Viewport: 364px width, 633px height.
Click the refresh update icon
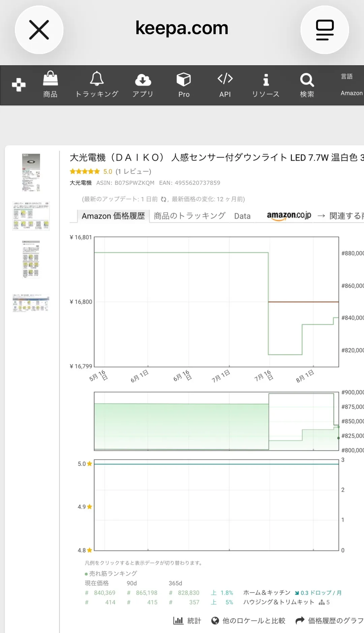[x=164, y=199]
